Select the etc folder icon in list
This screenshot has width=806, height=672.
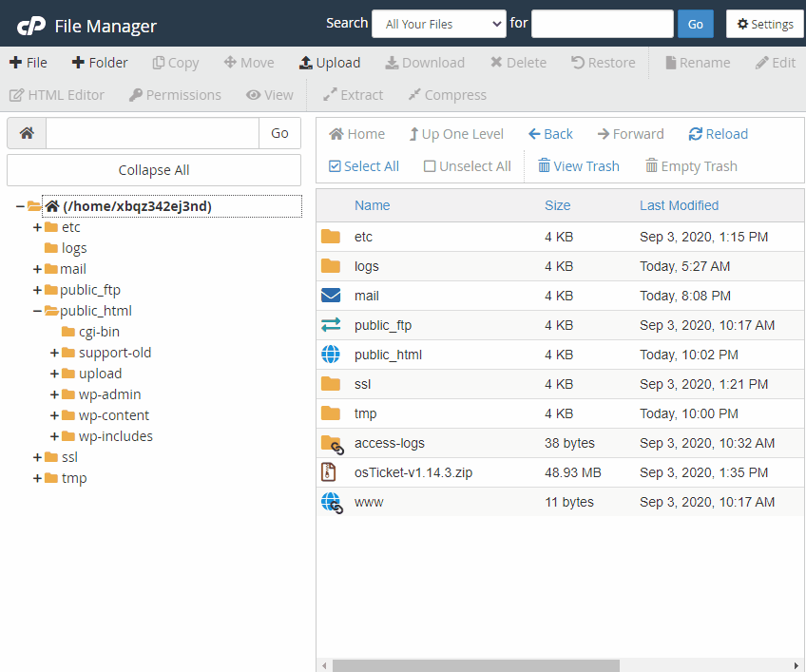point(331,237)
